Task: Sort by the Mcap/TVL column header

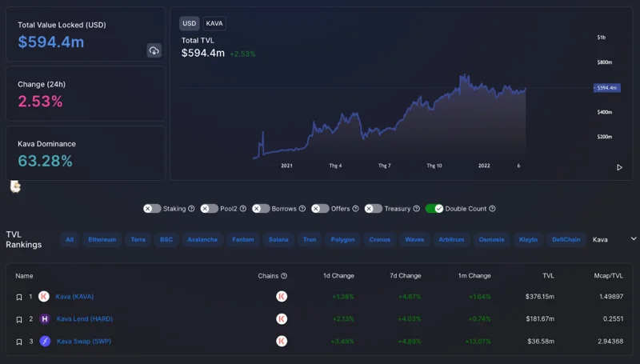Action: [x=608, y=276]
